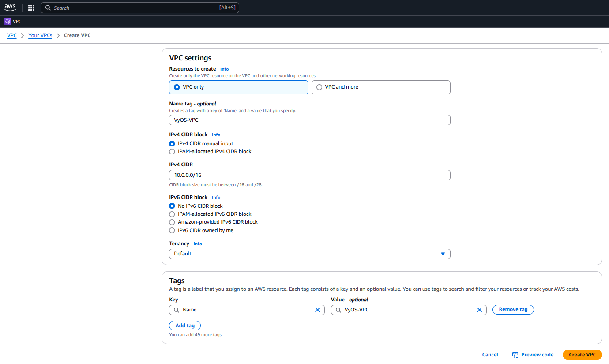Click the AWS logo home icon
This screenshot has width=609, height=364.
tap(10, 8)
